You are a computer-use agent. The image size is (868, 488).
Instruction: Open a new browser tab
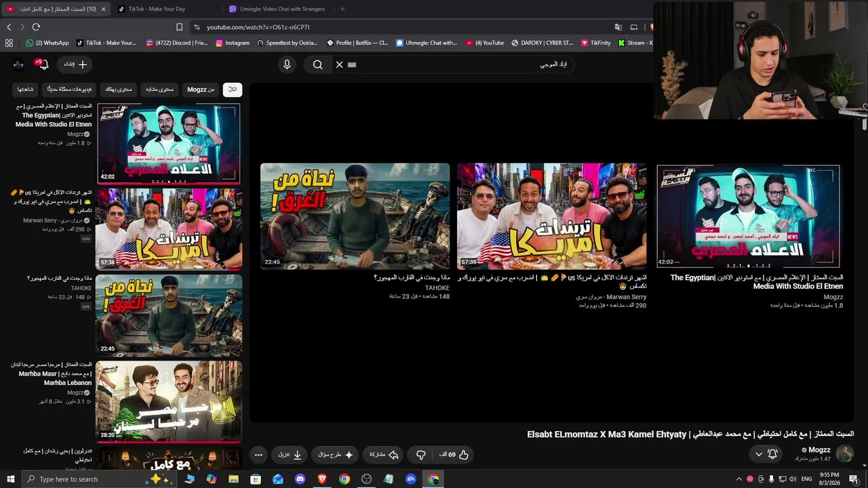coord(342,9)
